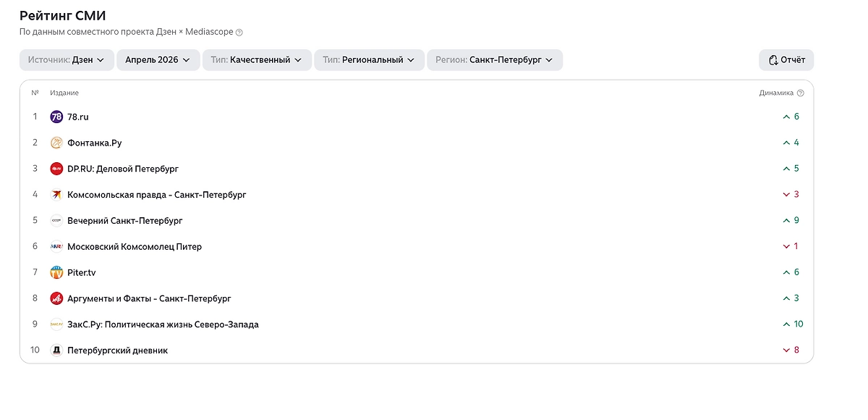Click the Вечерний Санкт-Петербург logo icon
Image resolution: width=868 pixels, height=420 pixels.
click(x=56, y=221)
